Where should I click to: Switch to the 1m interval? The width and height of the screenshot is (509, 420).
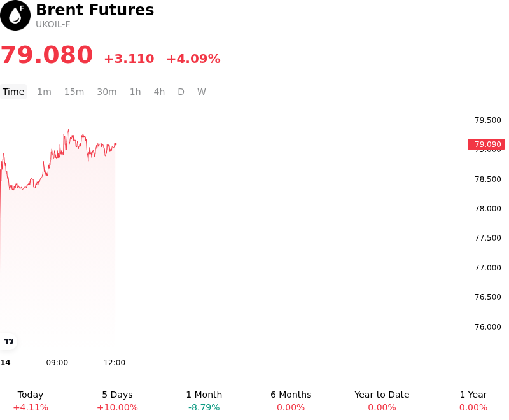coord(44,92)
